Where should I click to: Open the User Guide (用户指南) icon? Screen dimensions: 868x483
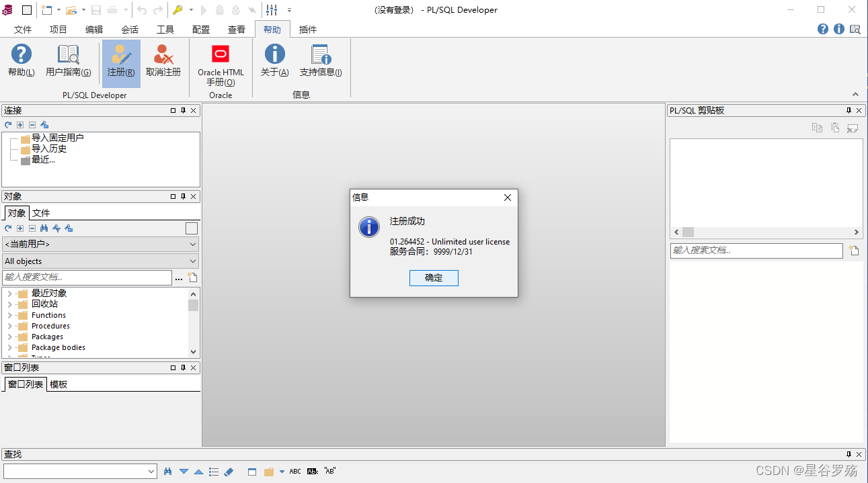coord(68,54)
